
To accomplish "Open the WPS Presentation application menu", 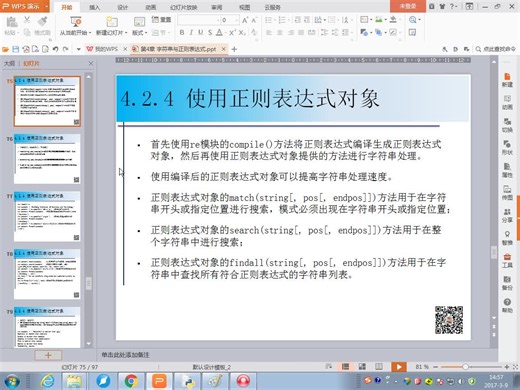I will click(24, 6).
